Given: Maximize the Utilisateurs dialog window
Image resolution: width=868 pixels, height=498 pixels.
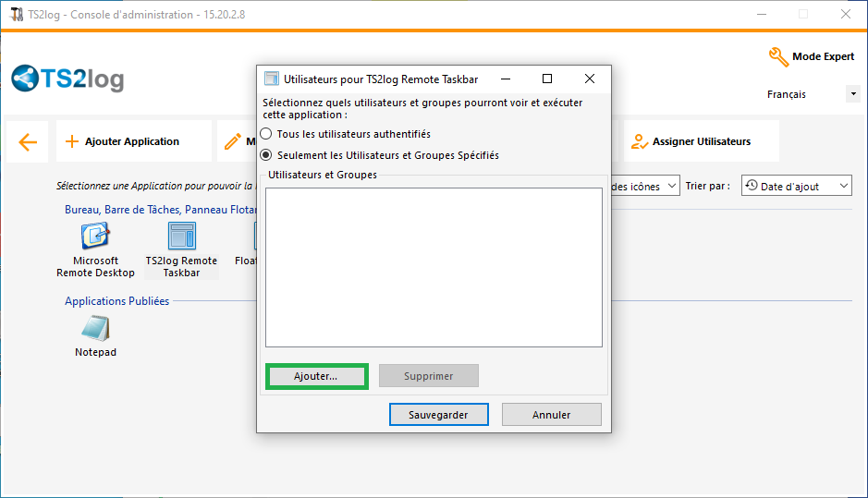Looking at the screenshot, I should tap(547, 79).
